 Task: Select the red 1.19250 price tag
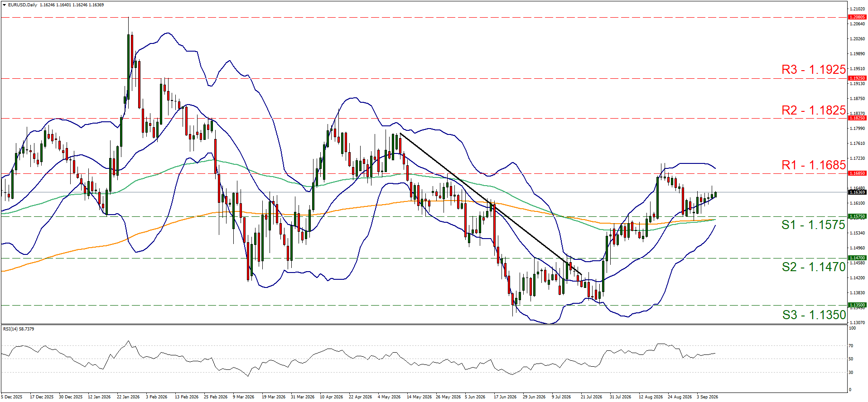(857, 78)
